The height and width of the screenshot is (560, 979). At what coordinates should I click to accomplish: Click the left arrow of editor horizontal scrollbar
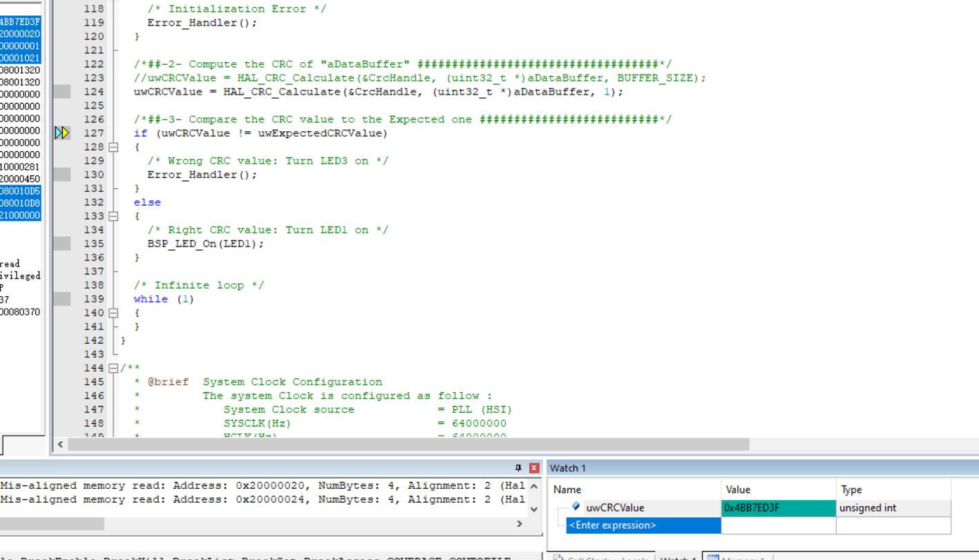(59, 444)
